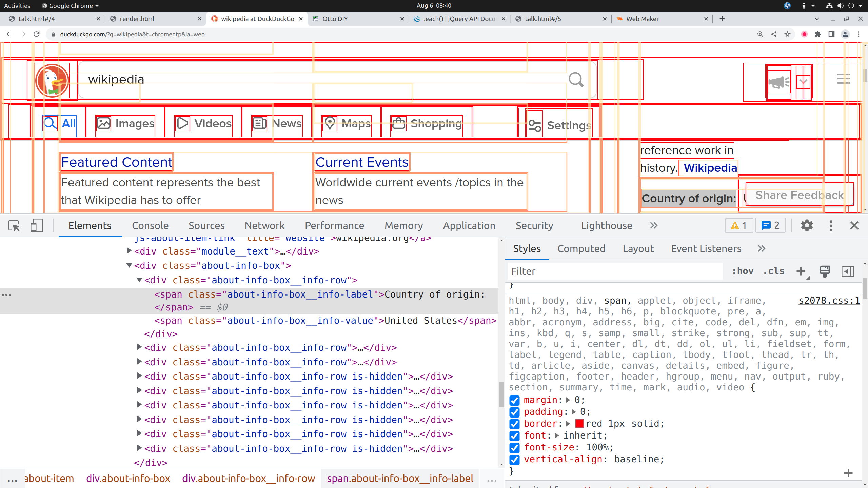Show more DevTools panel tabs chevron
The width and height of the screenshot is (868, 488).
[x=654, y=226]
